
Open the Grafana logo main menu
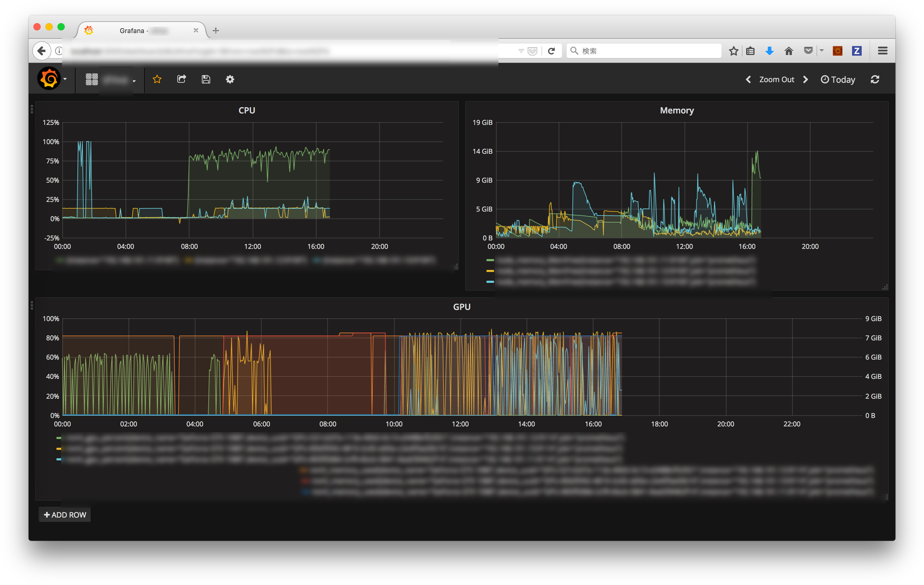click(52, 79)
